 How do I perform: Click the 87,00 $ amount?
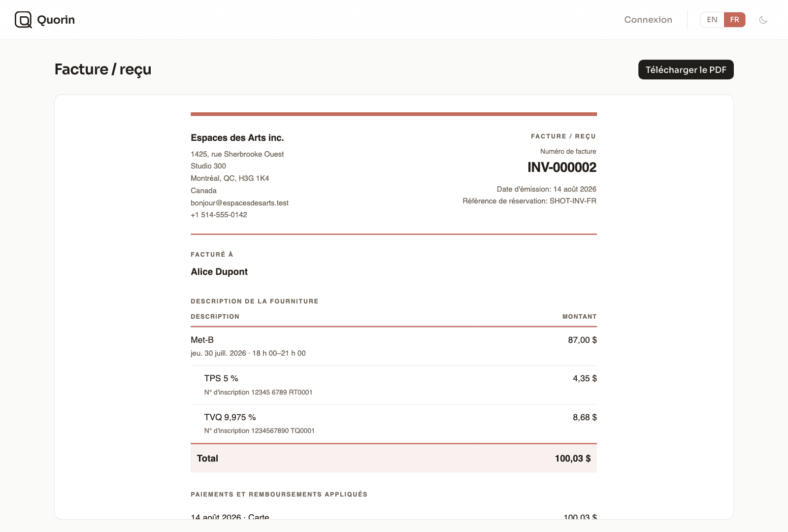[x=583, y=340]
